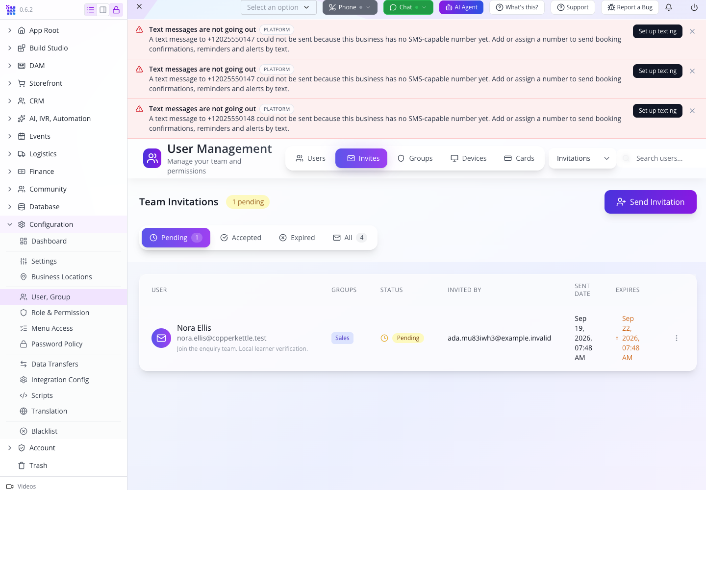The image size is (706, 588).
Task: Focus the Search users input field
Action: (662, 158)
